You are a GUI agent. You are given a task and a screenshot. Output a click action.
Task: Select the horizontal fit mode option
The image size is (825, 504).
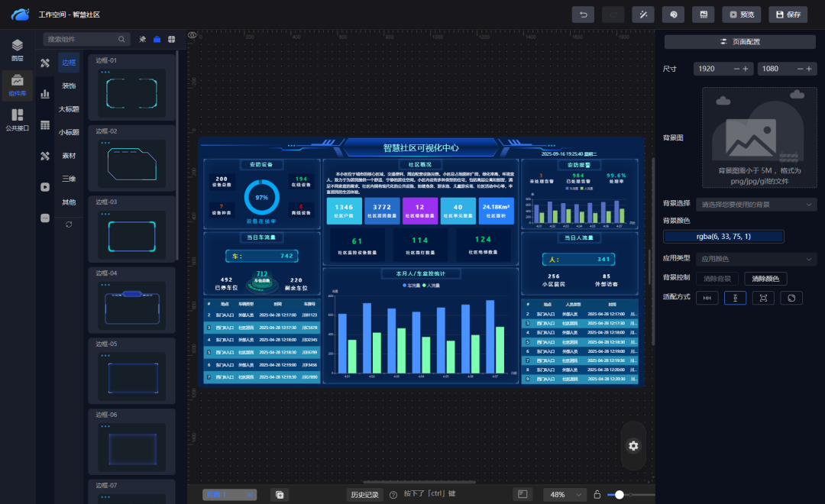click(707, 298)
